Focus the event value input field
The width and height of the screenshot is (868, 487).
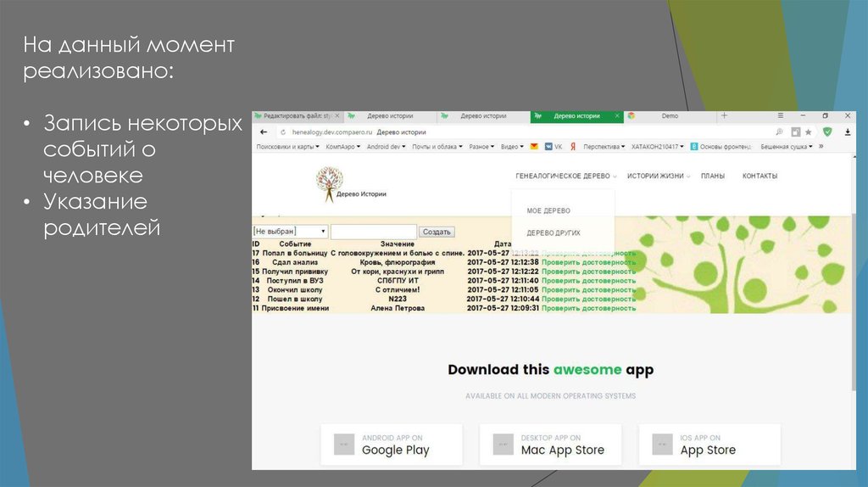point(374,232)
